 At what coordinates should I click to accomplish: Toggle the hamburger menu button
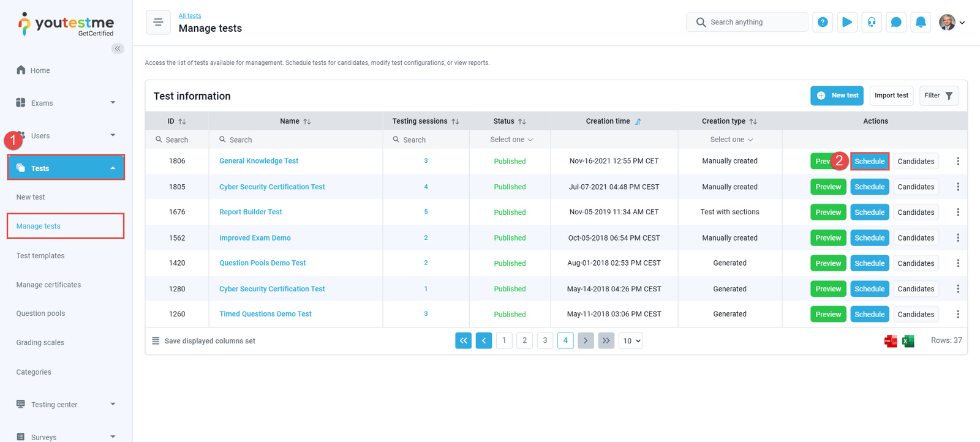[x=158, y=23]
